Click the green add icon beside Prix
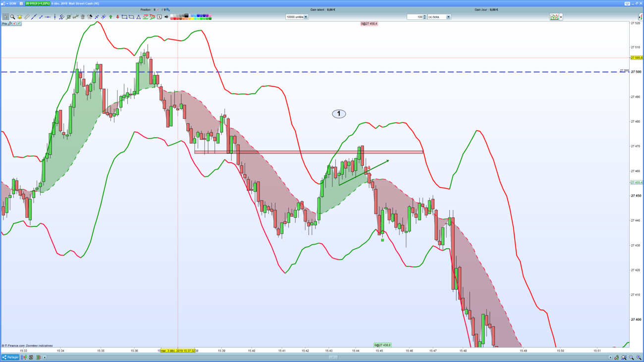The image size is (644, 362). (19, 24)
